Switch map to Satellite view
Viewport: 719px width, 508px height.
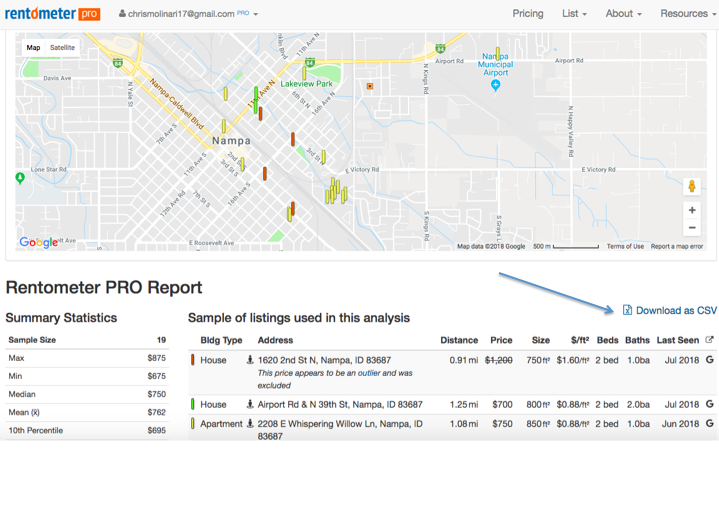tap(62, 48)
